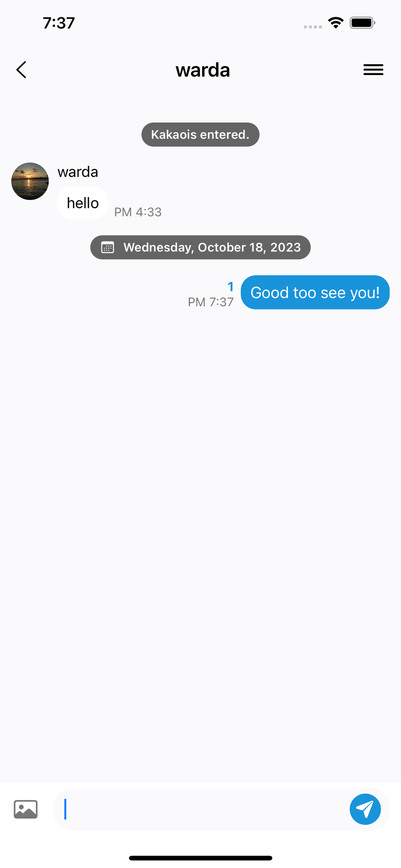Tap the battery status icon
Screen dimensions: 401x868
pyautogui.click(x=362, y=23)
